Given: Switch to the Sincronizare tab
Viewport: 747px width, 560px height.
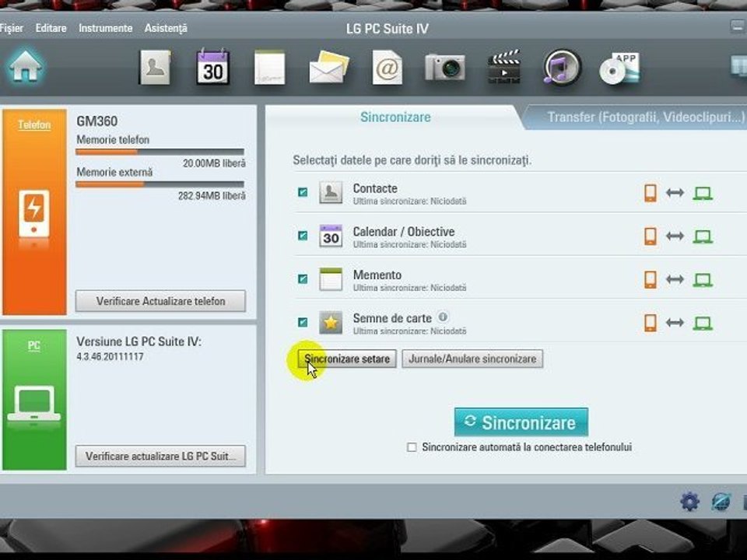Looking at the screenshot, I should [395, 117].
